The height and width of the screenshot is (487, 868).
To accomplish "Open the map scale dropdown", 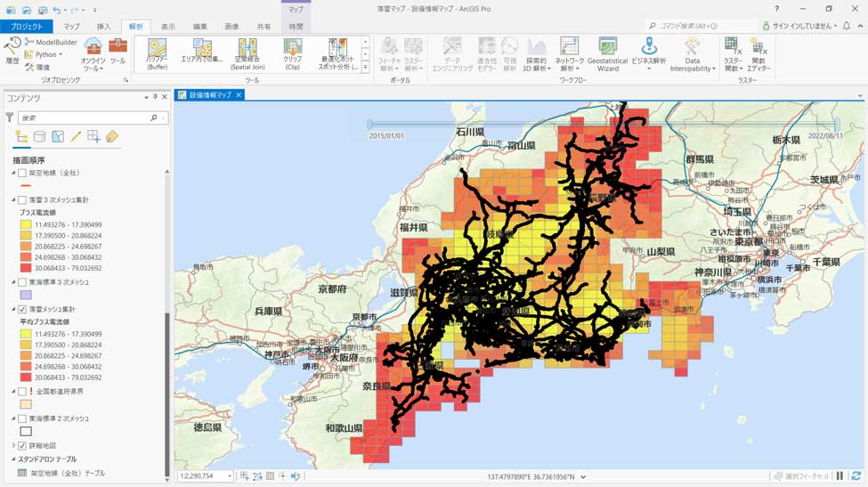I will (x=229, y=476).
